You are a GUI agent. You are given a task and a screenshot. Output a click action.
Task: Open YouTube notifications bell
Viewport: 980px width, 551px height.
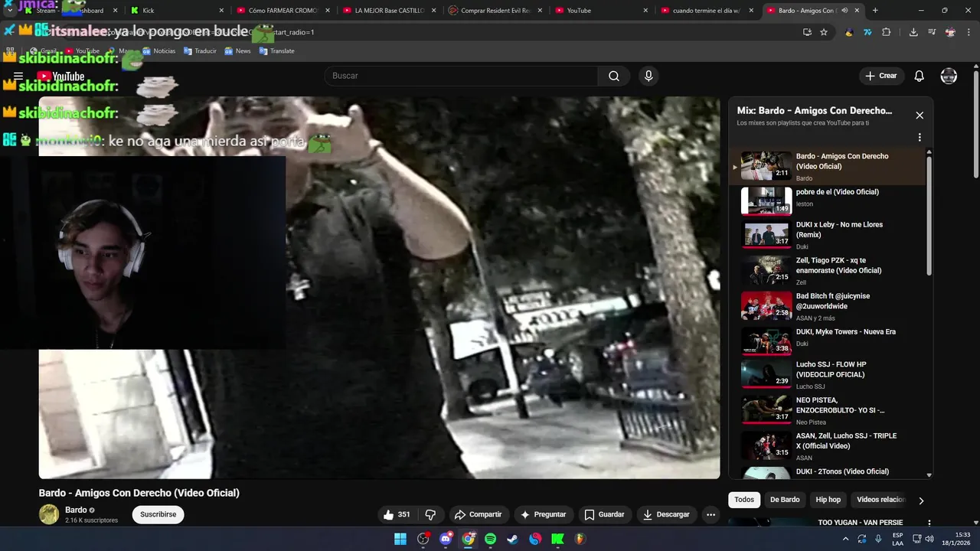920,76
